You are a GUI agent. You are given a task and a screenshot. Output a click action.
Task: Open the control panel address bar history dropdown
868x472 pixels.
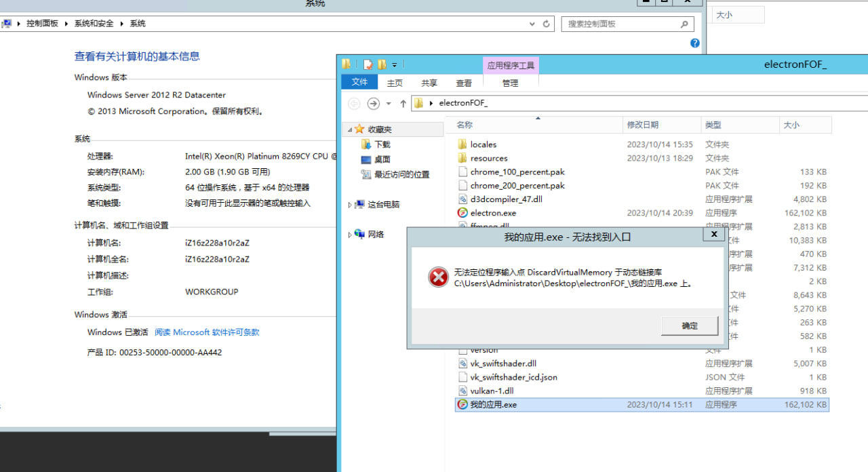pyautogui.click(x=532, y=24)
